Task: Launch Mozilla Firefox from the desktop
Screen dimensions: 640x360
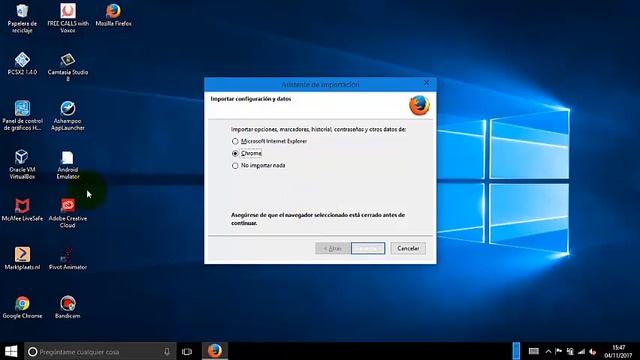Action: pos(113,15)
